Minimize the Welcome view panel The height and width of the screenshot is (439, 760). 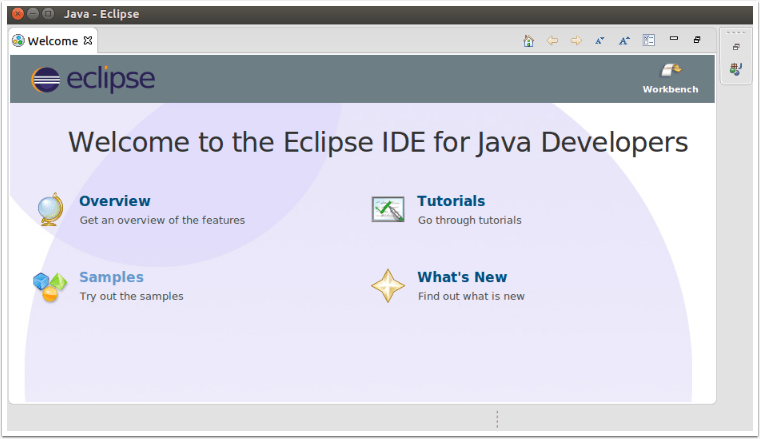coord(674,38)
